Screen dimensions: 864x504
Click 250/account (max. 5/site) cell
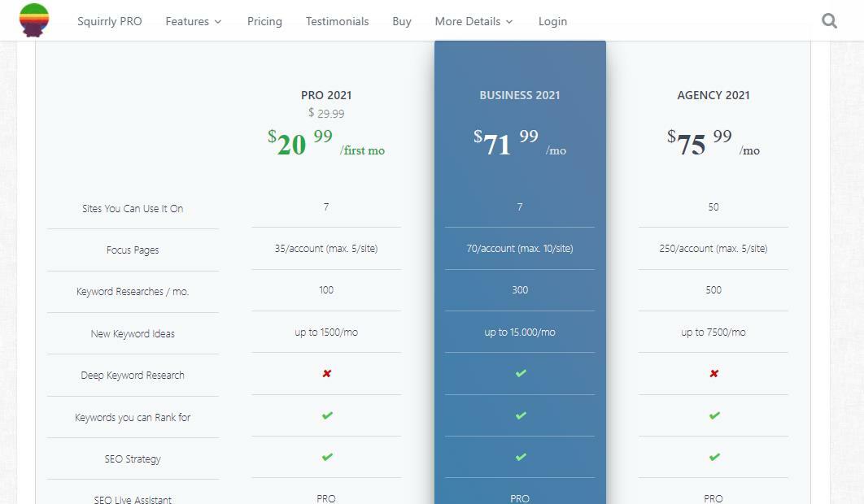(x=713, y=249)
